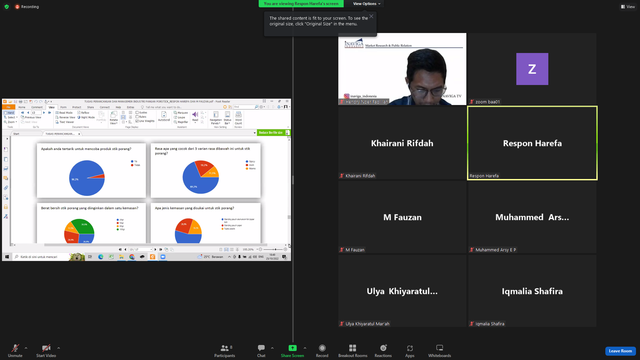This screenshot has height=360, width=640.
Task: Open Microsoft Edge in shared taskbar
Action: coord(100,257)
